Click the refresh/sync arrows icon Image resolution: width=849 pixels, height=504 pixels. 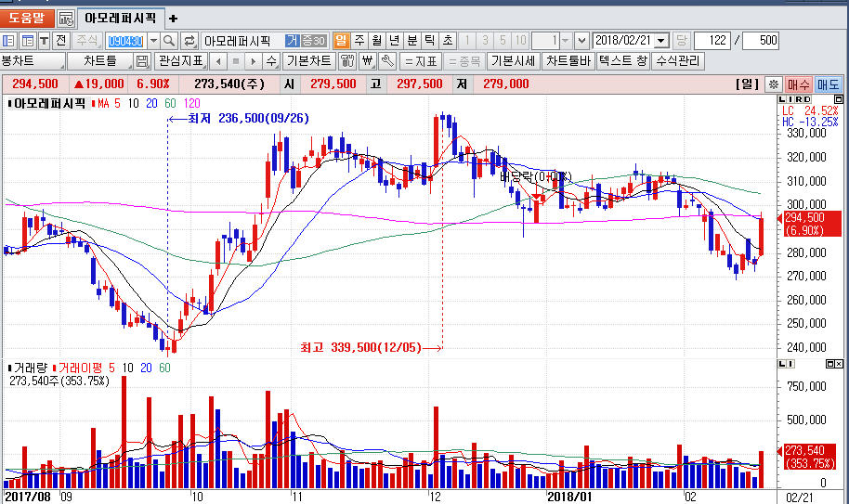(x=189, y=41)
